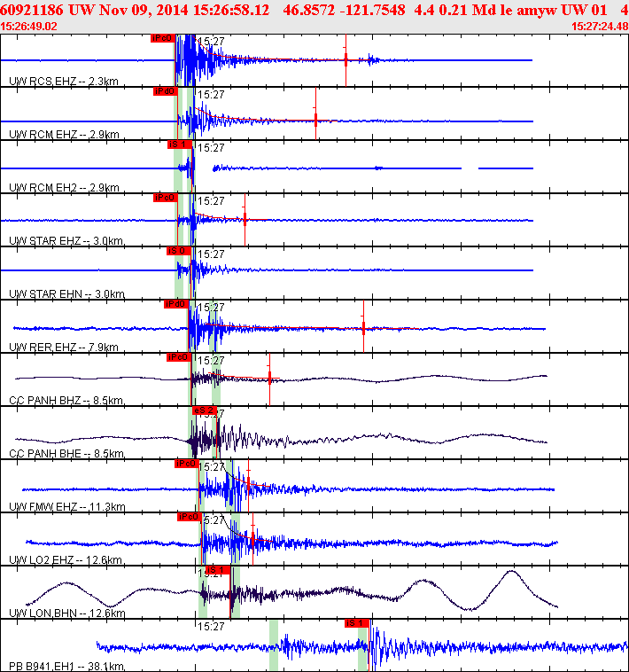The image size is (629, 672).
Task: Select the 'UW RER EHZ -- 7.9km' label
Action: [x=64, y=347]
